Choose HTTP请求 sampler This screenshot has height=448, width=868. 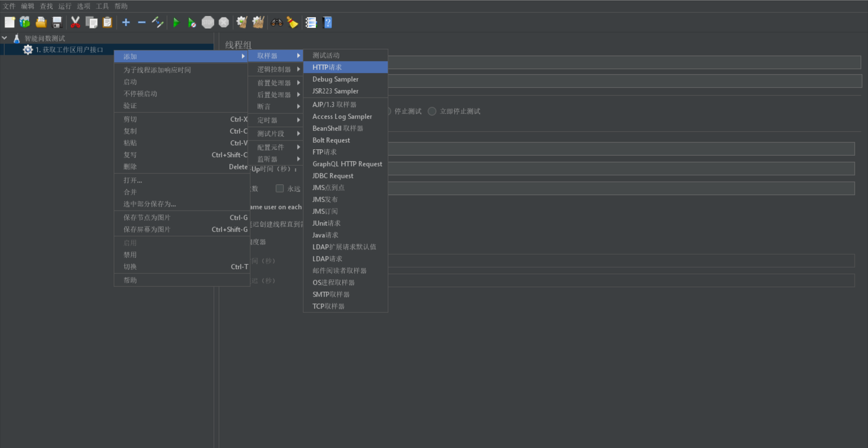pyautogui.click(x=345, y=67)
